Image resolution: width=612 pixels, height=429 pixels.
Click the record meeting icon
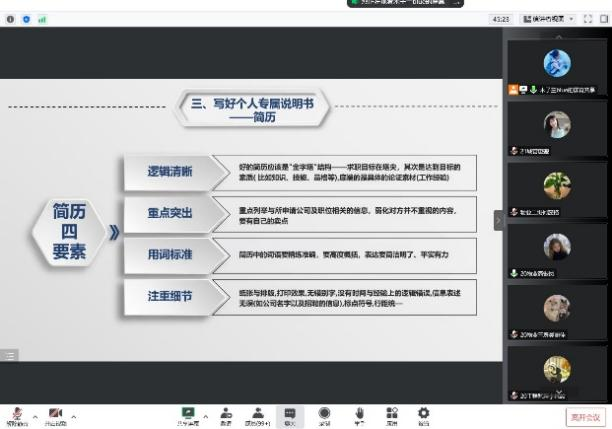coord(324,412)
